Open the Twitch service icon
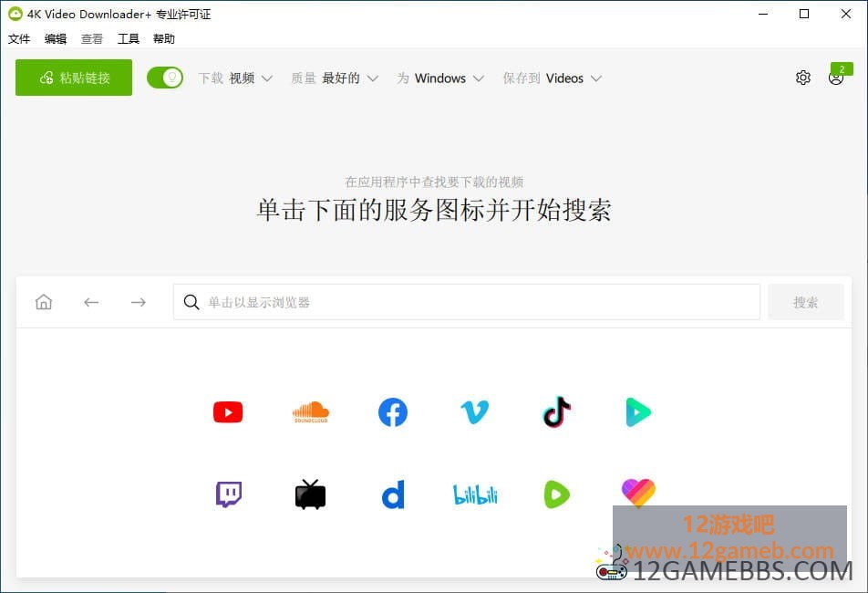Viewport: 868px width, 593px height. click(x=228, y=494)
